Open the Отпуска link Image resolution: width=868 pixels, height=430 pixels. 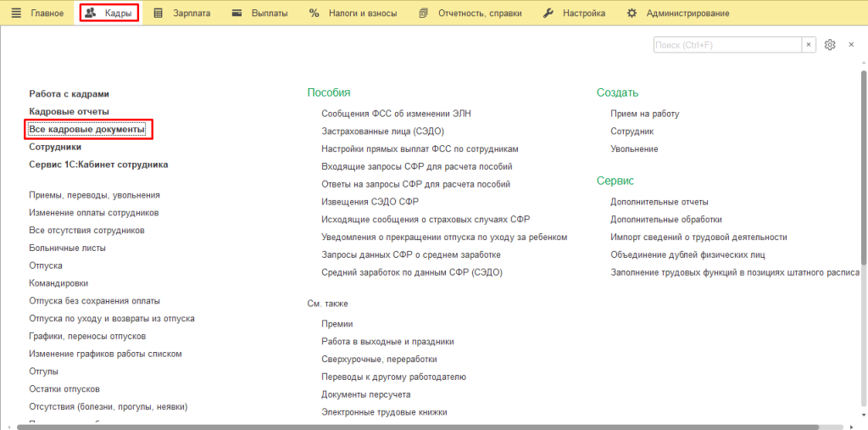click(x=46, y=265)
